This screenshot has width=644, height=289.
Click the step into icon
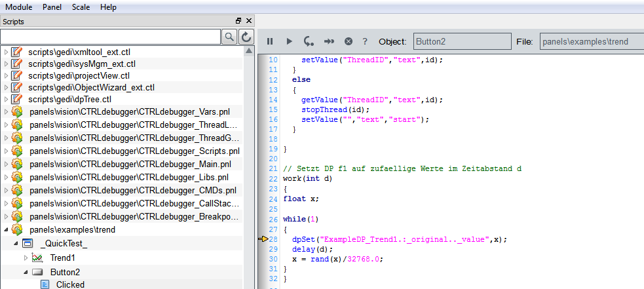309,41
